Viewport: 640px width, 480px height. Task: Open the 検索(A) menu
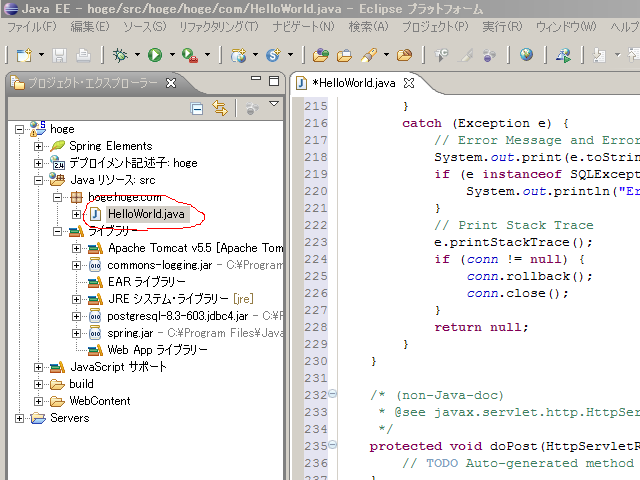(x=367, y=26)
